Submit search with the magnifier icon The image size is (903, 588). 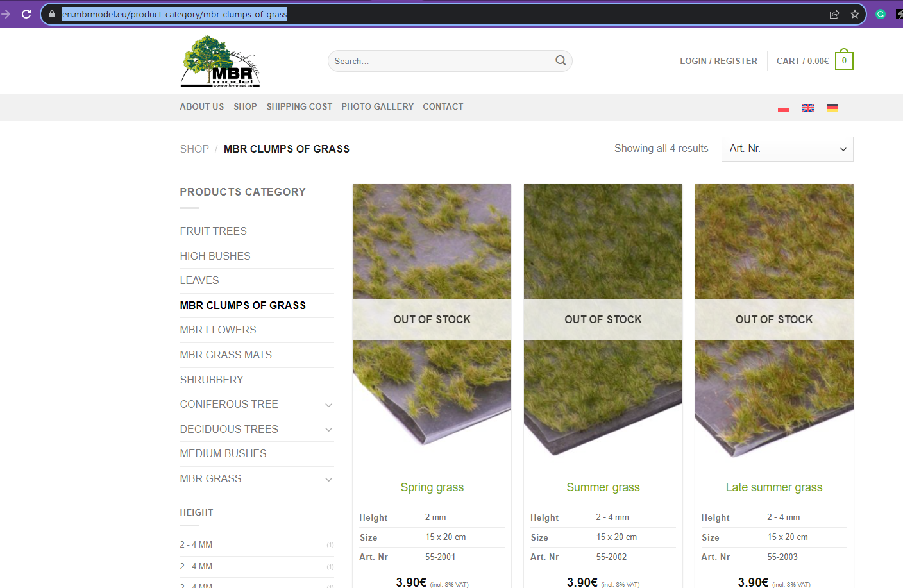pyautogui.click(x=561, y=61)
